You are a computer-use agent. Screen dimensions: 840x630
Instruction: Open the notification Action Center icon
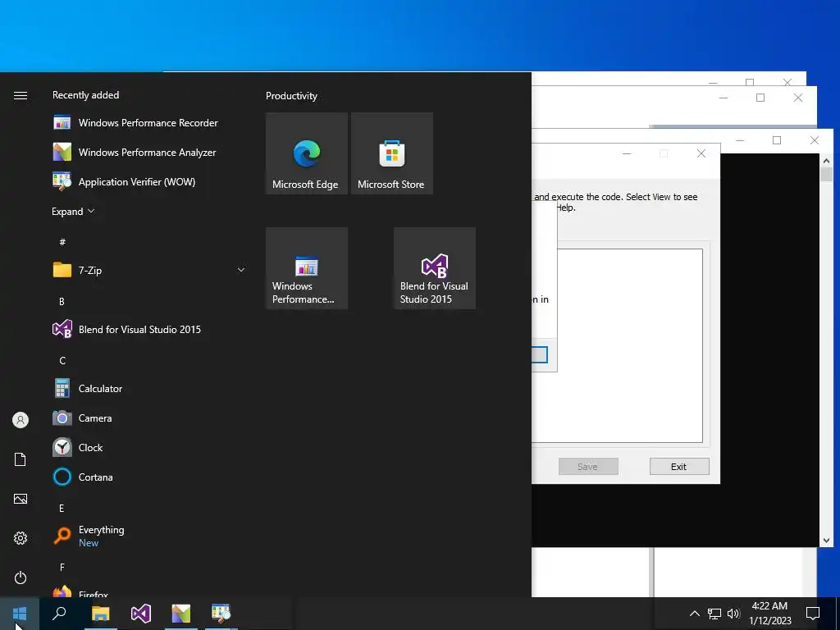[813, 614]
